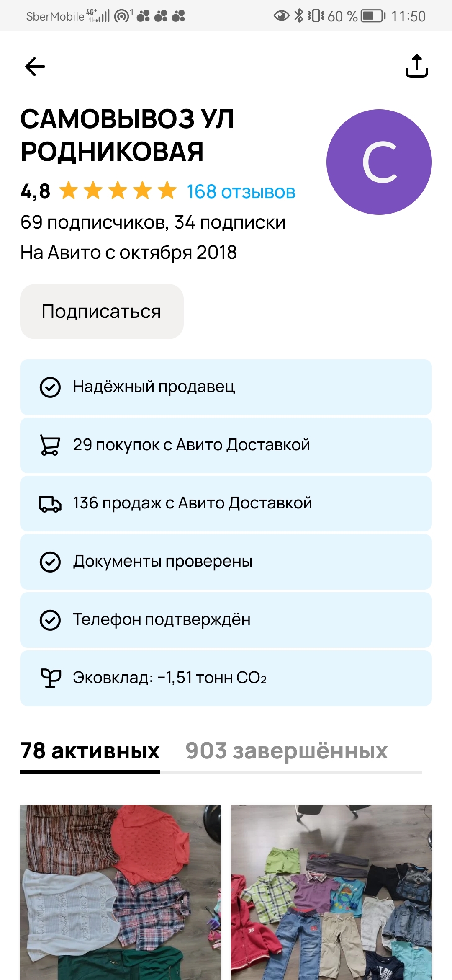Tap the reliable seller checkmark icon
Viewport: 452px width, 980px height.
tap(50, 387)
